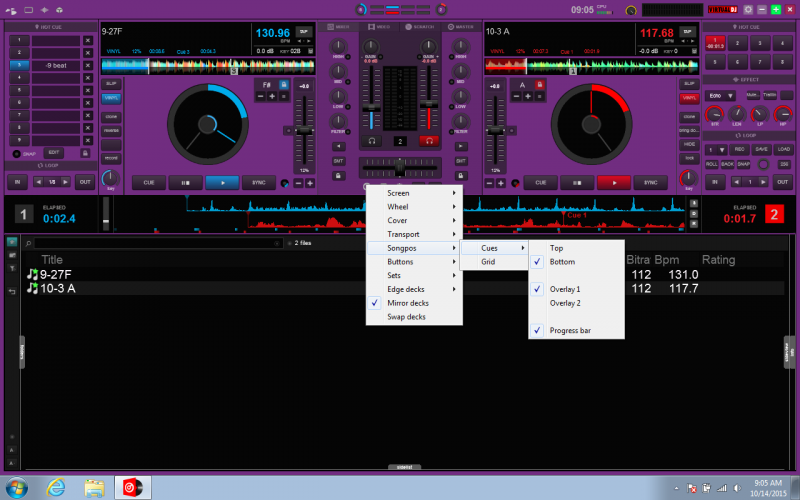Open right loop size dropdown arrow

pyautogui.click(x=722, y=150)
